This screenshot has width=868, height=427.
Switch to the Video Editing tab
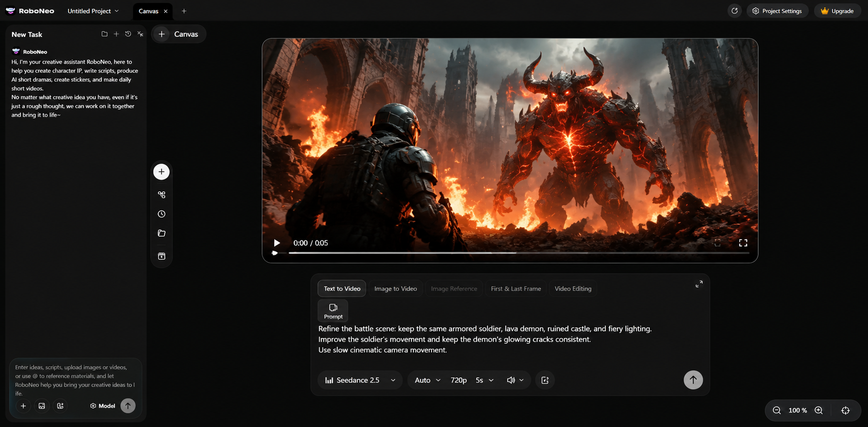pyautogui.click(x=573, y=289)
